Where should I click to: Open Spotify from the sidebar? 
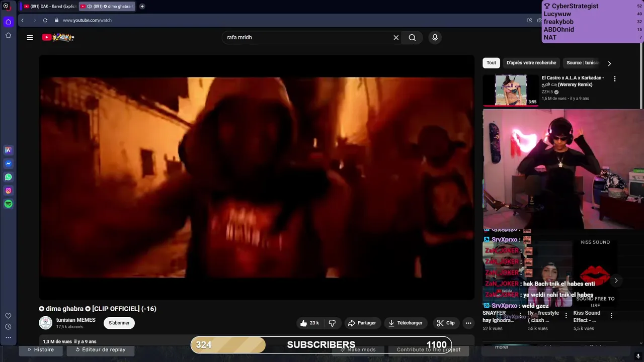pyautogui.click(x=8, y=204)
